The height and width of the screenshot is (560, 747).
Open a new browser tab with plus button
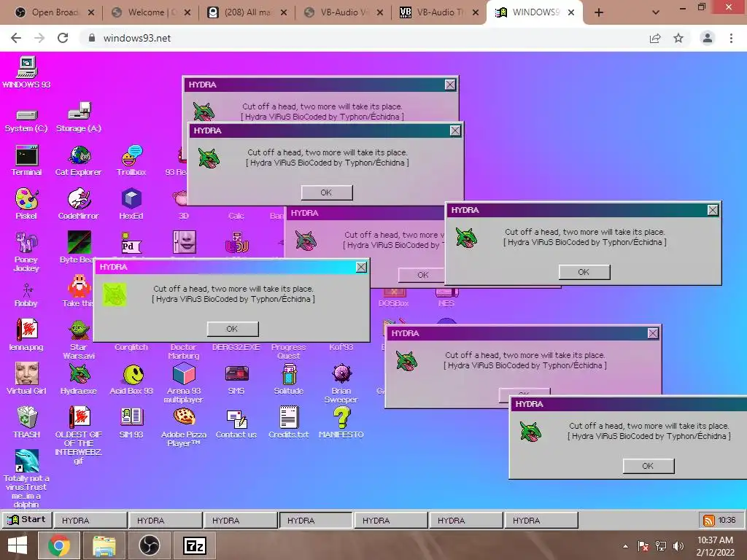pos(599,13)
